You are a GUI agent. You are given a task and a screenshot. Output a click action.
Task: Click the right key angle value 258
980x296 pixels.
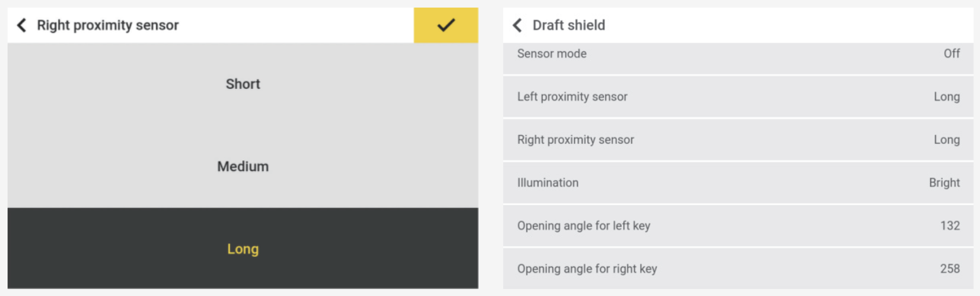(950, 269)
